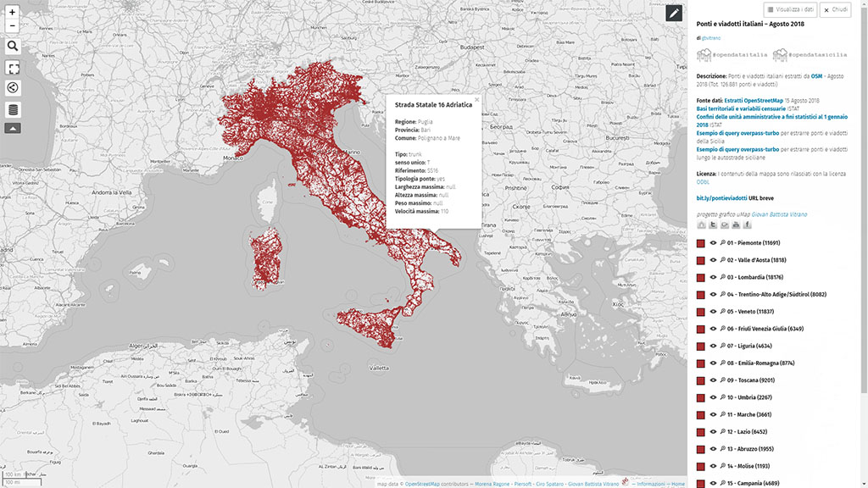Hide the 03 - Lombardia layer
The width and height of the screenshot is (868, 488).
(713, 277)
